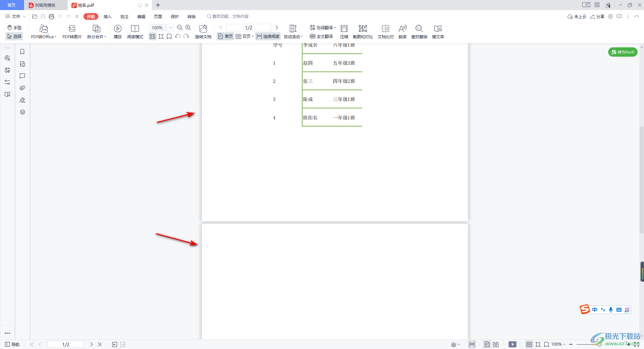Expand status bar 100% zoom dropdown
644x349 pixels.
coord(564,344)
